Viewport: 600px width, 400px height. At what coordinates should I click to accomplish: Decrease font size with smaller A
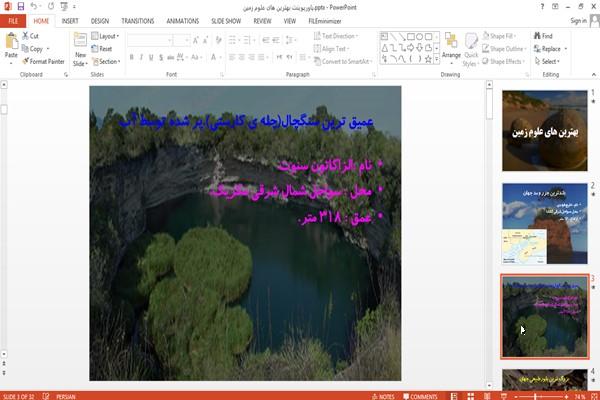coord(206,40)
